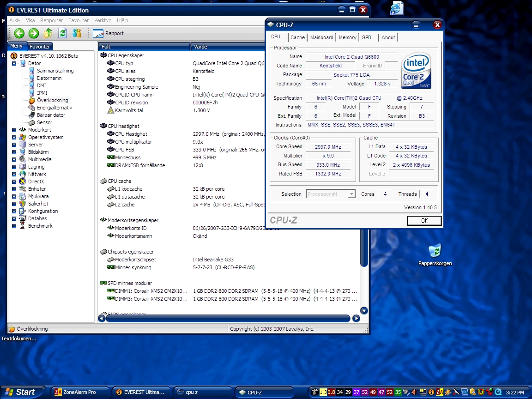Collapse the Dator tree node
The height and width of the screenshot is (399, 532).
[x=14, y=63]
